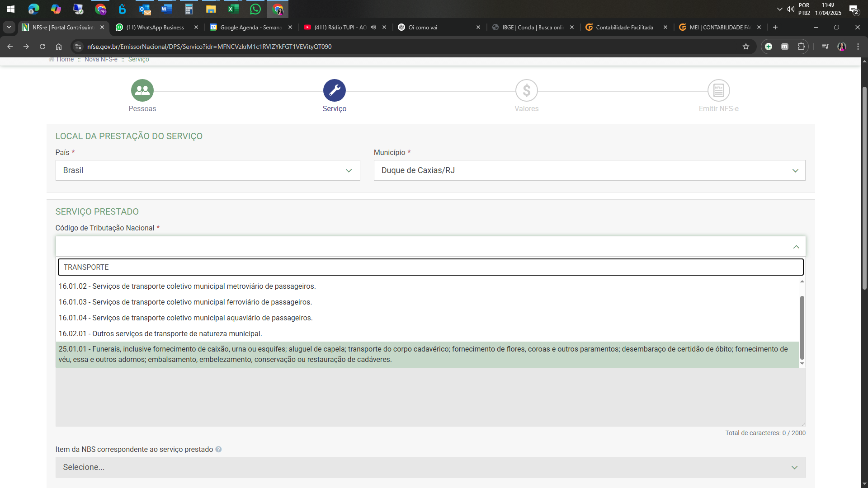This screenshot has width=868, height=488.
Task: Click dropdown list scroll-down arrow
Action: click(x=802, y=364)
